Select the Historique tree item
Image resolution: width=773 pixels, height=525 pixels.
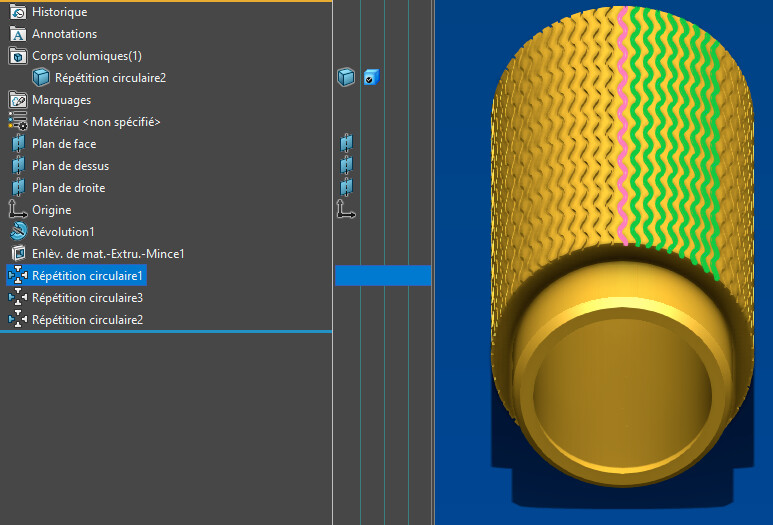(x=60, y=12)
